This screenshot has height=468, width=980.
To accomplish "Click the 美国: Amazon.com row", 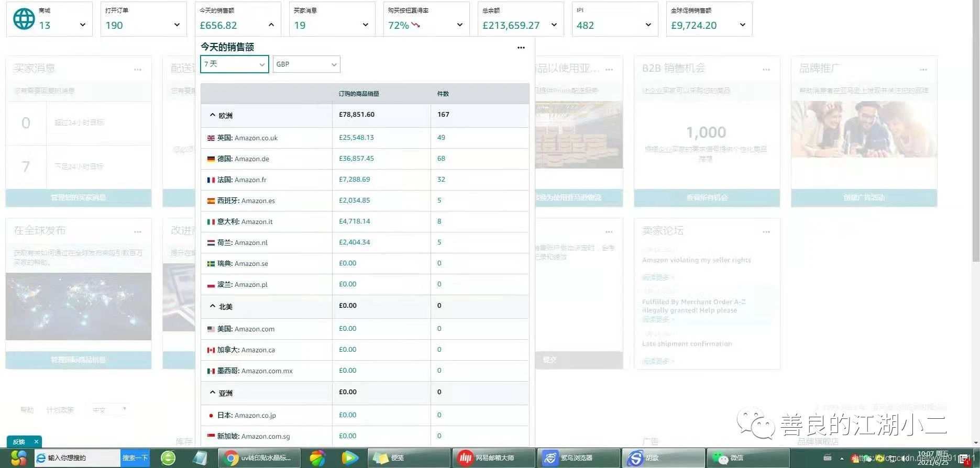I will pyautogui.click(x=365, y=329).
